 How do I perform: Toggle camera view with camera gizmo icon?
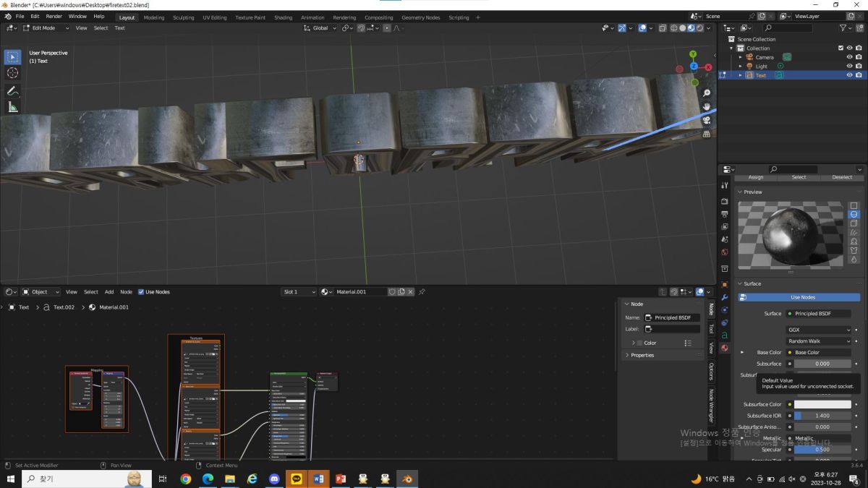point(707,120)
